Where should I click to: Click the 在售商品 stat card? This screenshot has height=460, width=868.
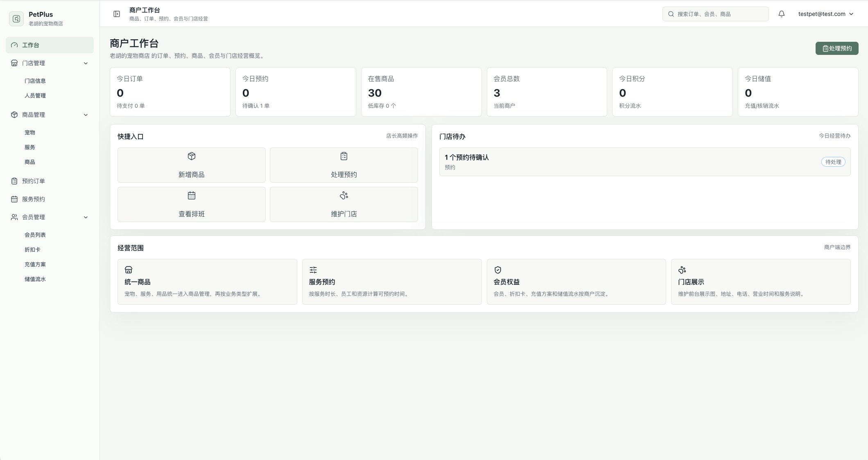pos(421,92)
